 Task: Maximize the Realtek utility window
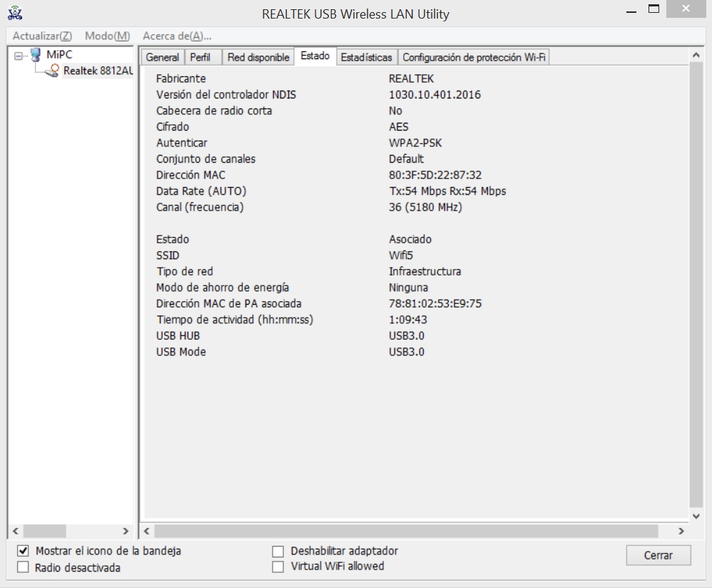pyautogui.click(x=654, y=9)
